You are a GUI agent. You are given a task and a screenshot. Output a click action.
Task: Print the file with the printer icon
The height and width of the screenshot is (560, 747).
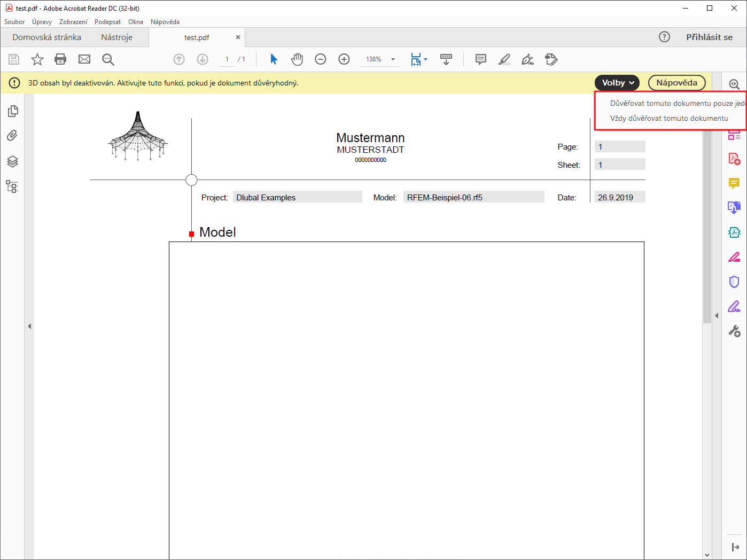[x=61, y=59]
